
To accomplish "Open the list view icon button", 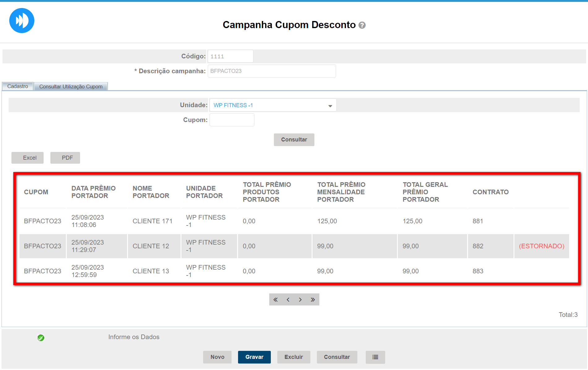I will click(375, 357).
